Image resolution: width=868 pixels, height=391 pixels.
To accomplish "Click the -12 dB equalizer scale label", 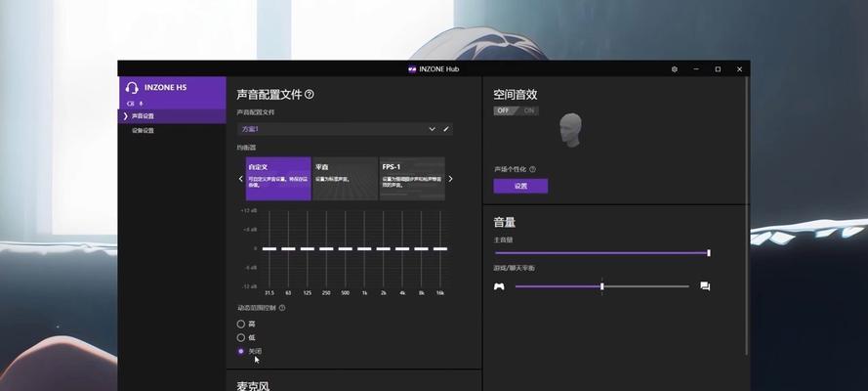I will (x=249, y=286).
